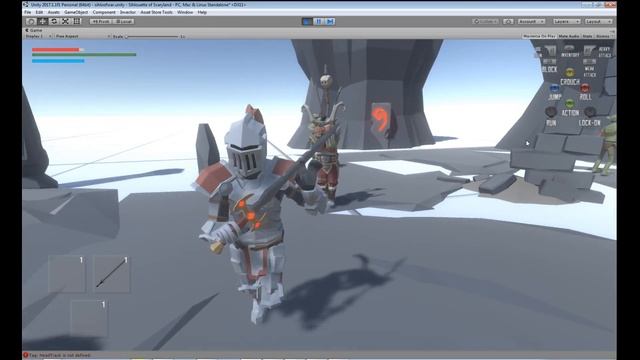Viewport: 640px width, 360px height.
Task: Open the Account dropdown
Action: [531, 21]
